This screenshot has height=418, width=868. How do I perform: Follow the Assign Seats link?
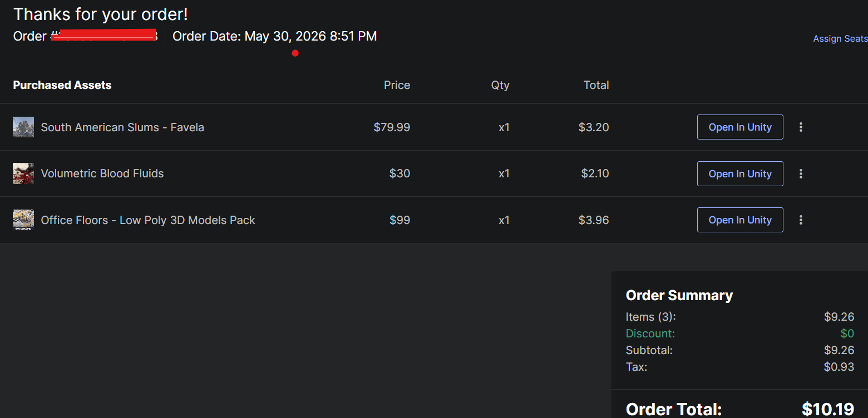pyautogui.click(x=840, y=38)
